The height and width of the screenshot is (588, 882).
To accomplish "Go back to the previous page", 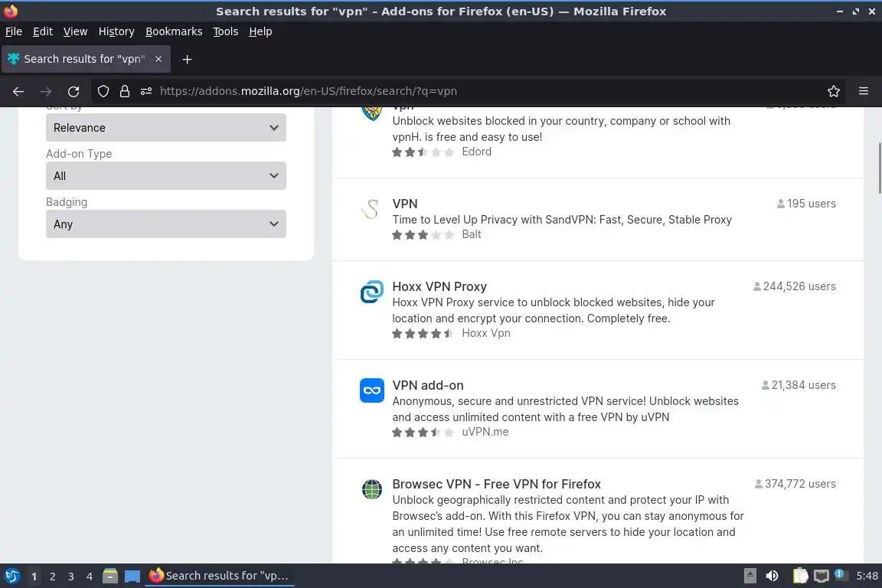I will (18, 91).
